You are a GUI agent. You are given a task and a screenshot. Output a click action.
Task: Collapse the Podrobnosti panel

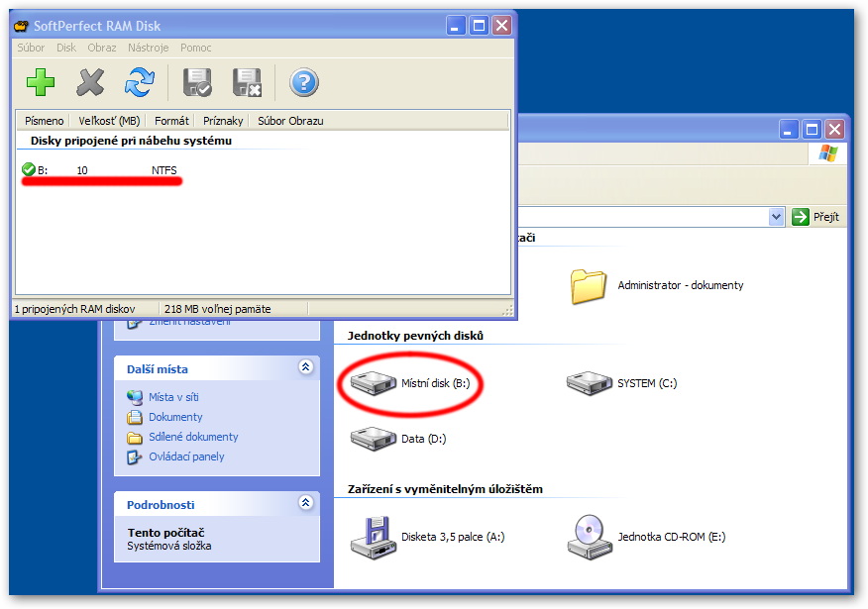tap(305, 502)
